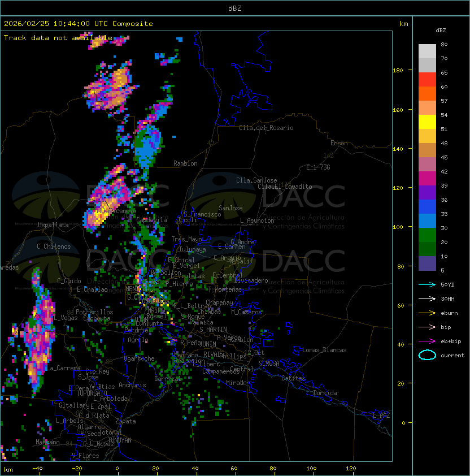Click the 'Clla.SanJose' map label
470x476 pixels.
[256, 180]
